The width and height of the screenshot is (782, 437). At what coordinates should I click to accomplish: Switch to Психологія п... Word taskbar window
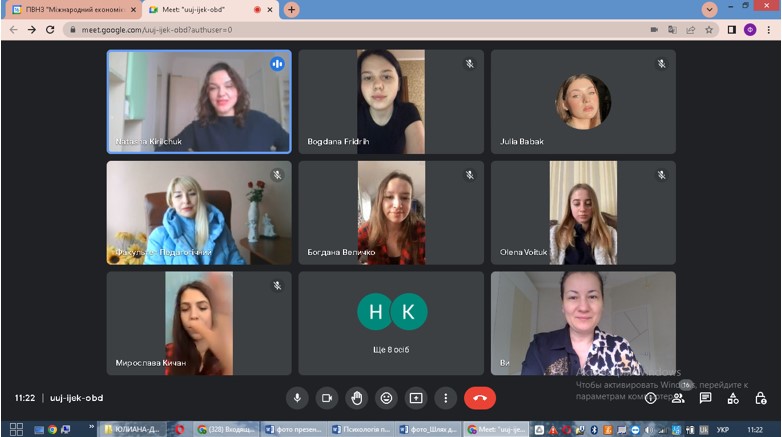tap(361, 430)
